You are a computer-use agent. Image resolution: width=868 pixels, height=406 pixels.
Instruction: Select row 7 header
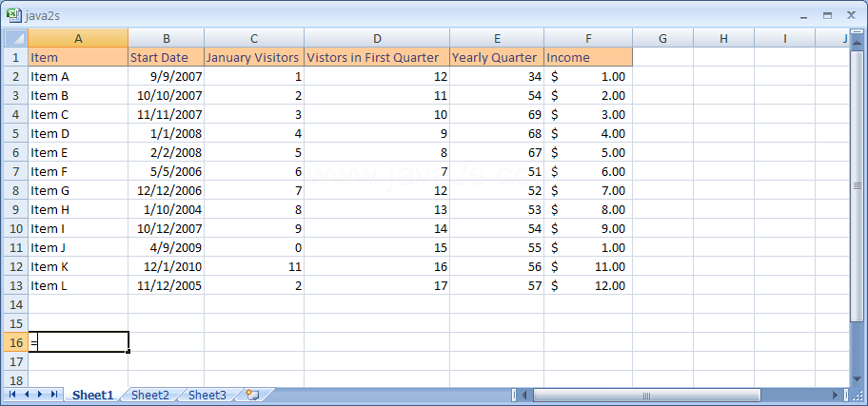pyautogui.click(x=15, y=171)
